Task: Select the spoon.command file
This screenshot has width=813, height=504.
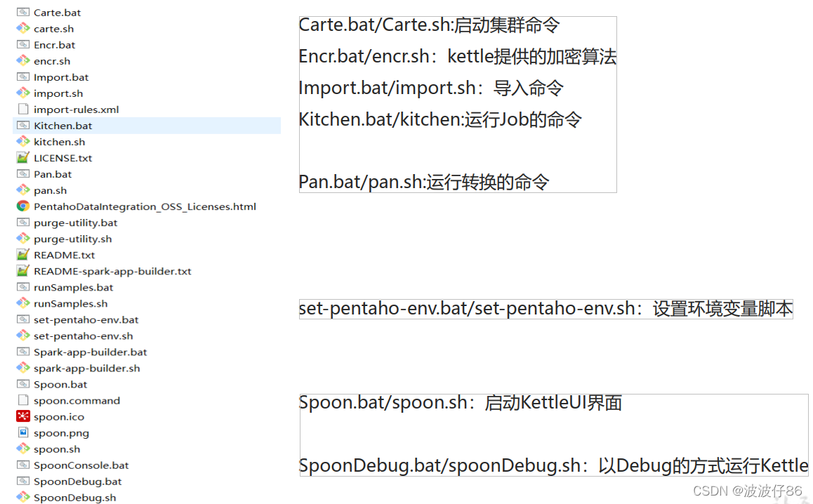Action: coord(77,400)
